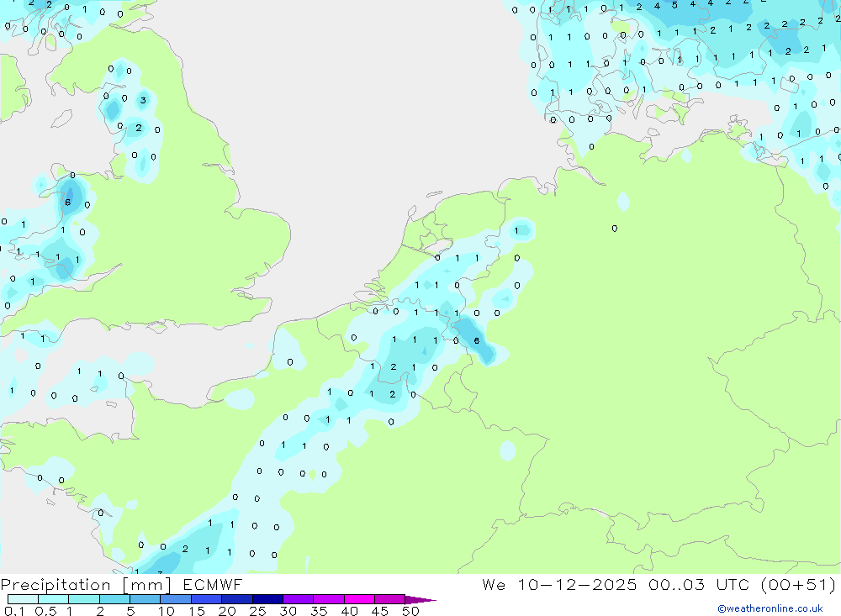
Task: Click the '00..03 UTC' time text
Action: tap(699, 584)
